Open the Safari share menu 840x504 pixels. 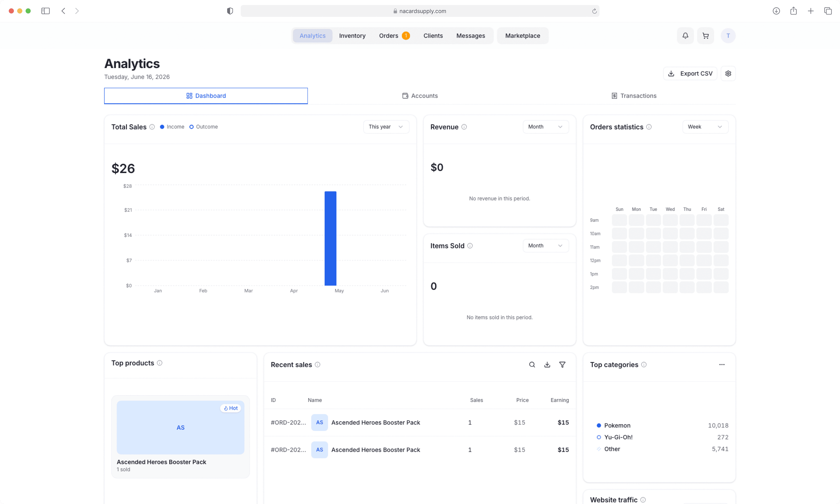(x=793, y=11)
